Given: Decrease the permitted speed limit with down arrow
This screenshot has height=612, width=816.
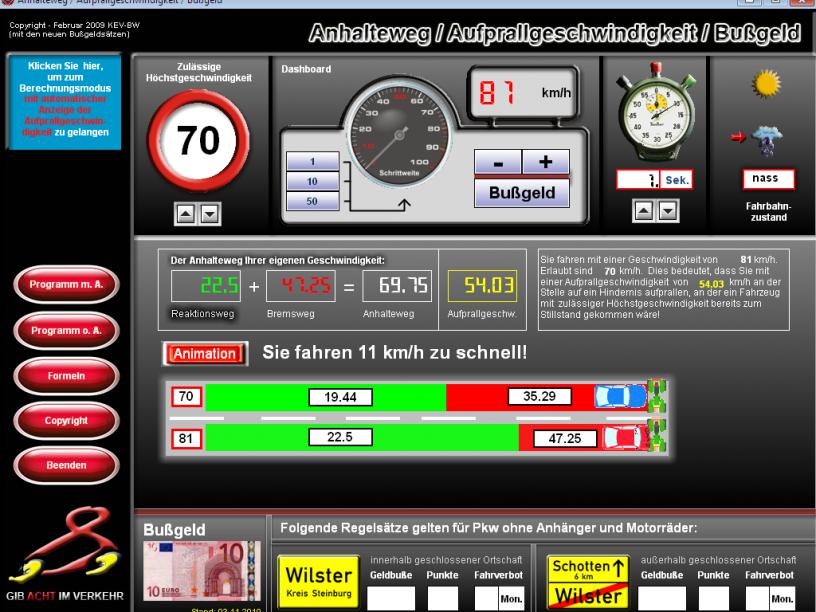Looking at the screenshot, I should pos(210,213).
